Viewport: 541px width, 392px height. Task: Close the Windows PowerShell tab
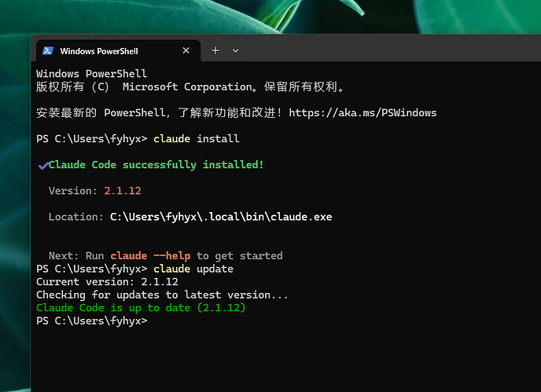coord(186,51)
